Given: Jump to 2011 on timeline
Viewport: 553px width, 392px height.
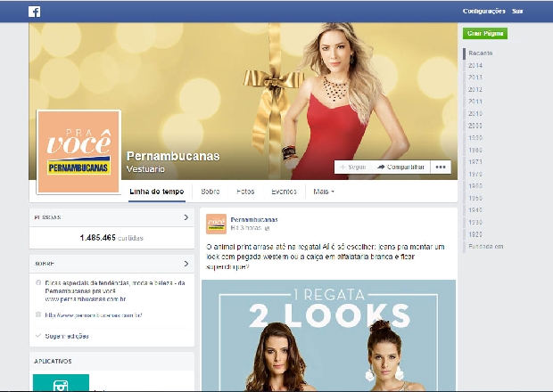Looking at the screenshot, I should click(x=475, y=102).
